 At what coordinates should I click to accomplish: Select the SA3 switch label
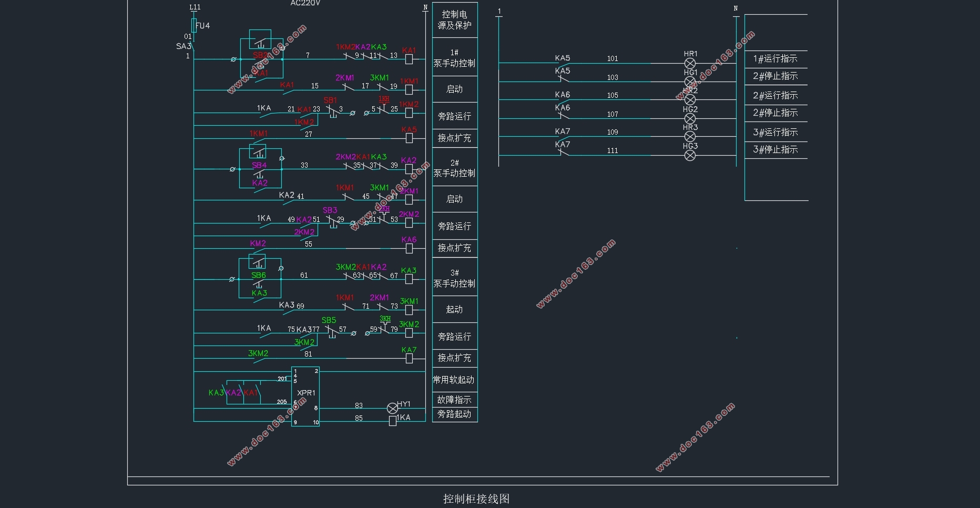pyautogui.click(x=183, y=46)
